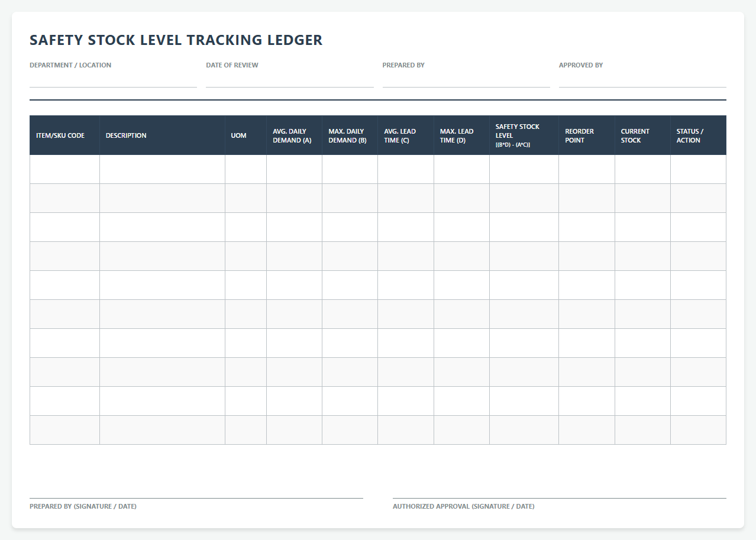Image resolution: width=756 pixels, height=540 pixels.
Task: Click the PREPARED BY (SIGNATURE / DATE) label
Action: pos(83,506)
